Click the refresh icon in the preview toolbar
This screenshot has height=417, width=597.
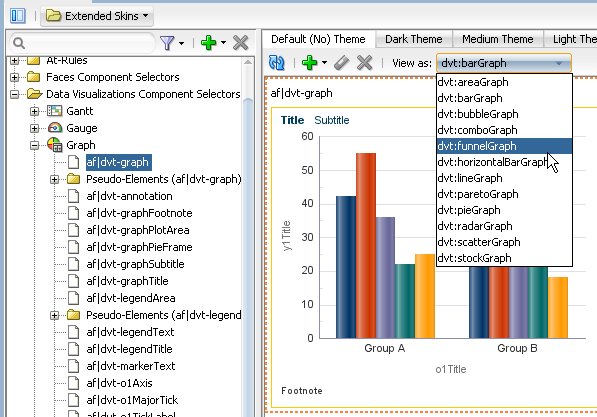click(x=276, y=62)
